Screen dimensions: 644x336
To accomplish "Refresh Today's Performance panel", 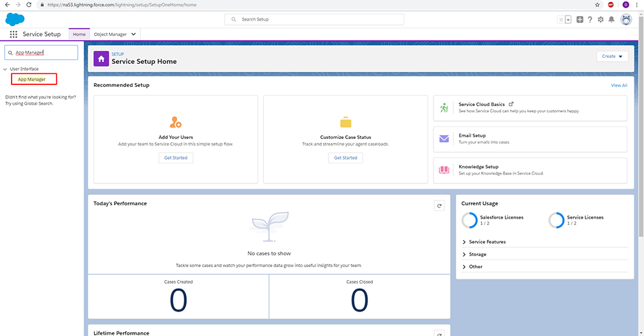I will point(439,206).
